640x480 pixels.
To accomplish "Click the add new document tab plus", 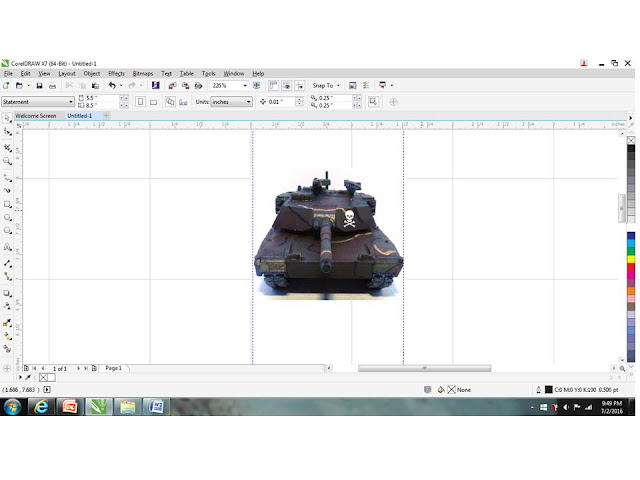I will (106, 116).
